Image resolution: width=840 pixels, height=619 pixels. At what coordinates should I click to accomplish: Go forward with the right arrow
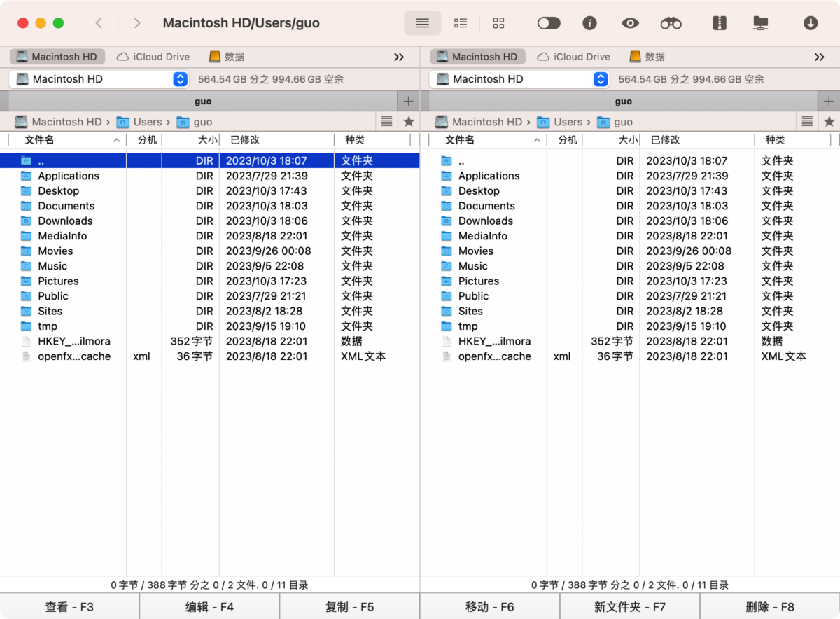pyautogui.click(x=137, y=23)
